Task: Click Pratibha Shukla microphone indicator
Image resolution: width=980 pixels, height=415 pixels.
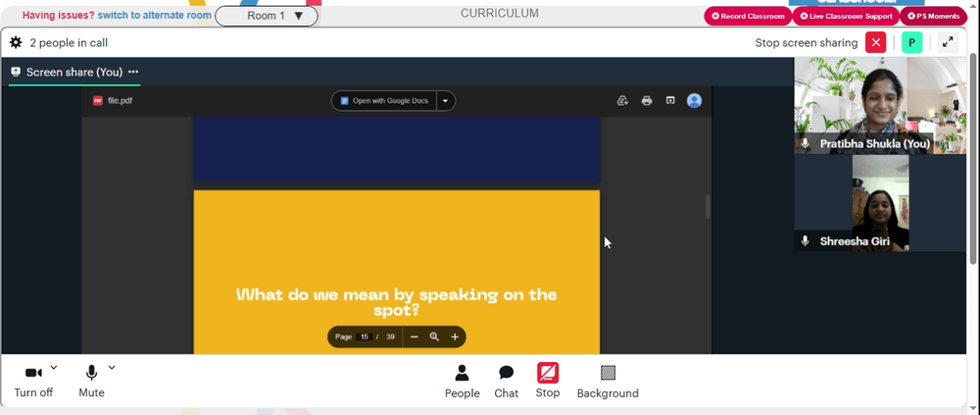Action: point(805,144)
